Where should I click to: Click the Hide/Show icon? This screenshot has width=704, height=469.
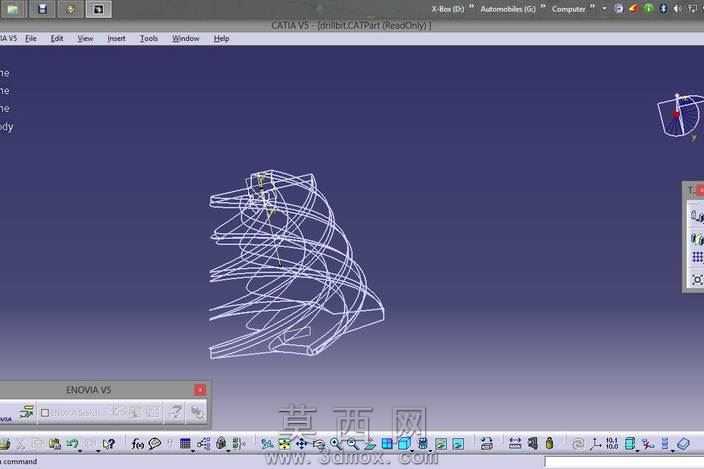pos(441,444)
